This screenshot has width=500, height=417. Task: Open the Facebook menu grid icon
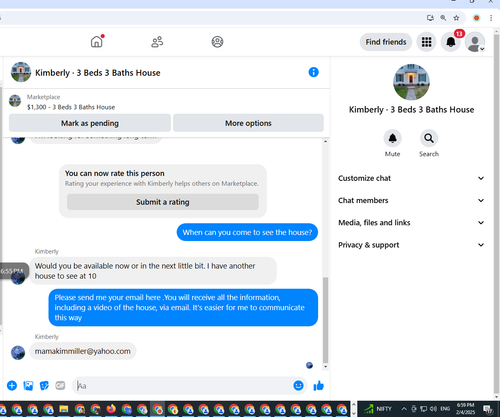426,42
